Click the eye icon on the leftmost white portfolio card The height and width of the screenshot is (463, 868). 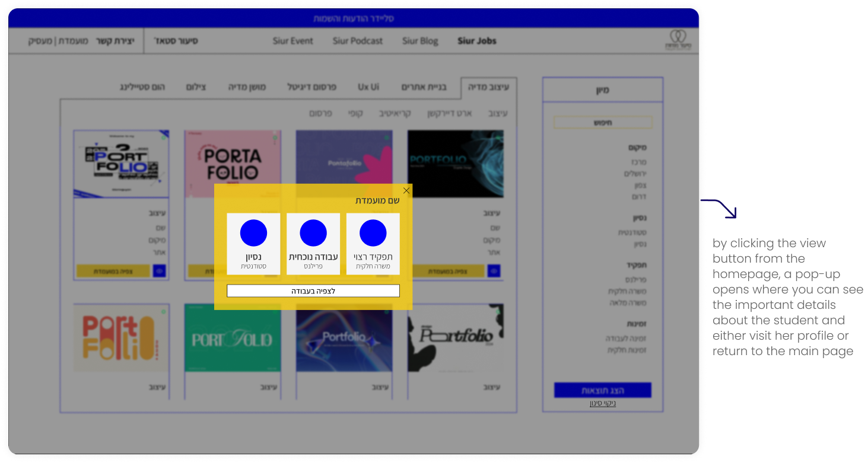point(159,271)
